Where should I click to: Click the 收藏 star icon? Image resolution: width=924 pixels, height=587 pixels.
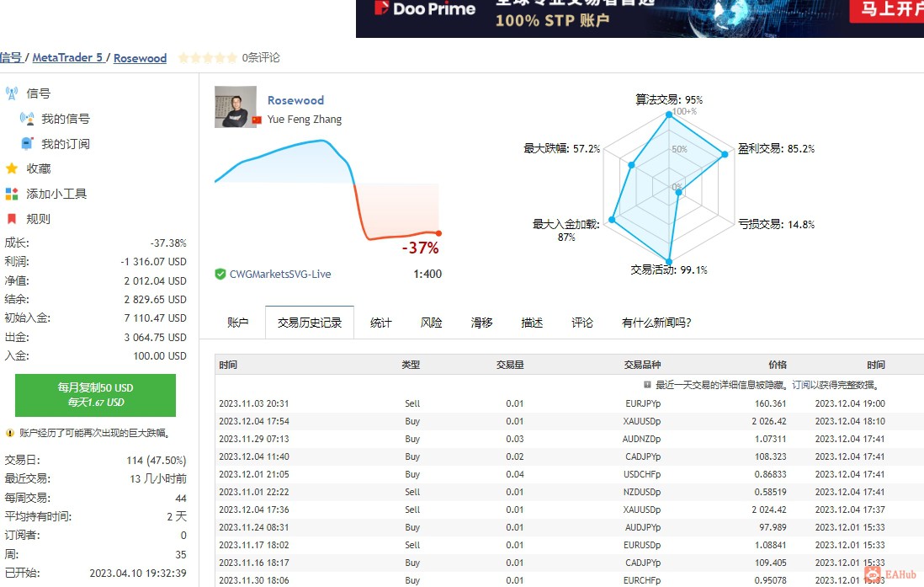[11, 168]
